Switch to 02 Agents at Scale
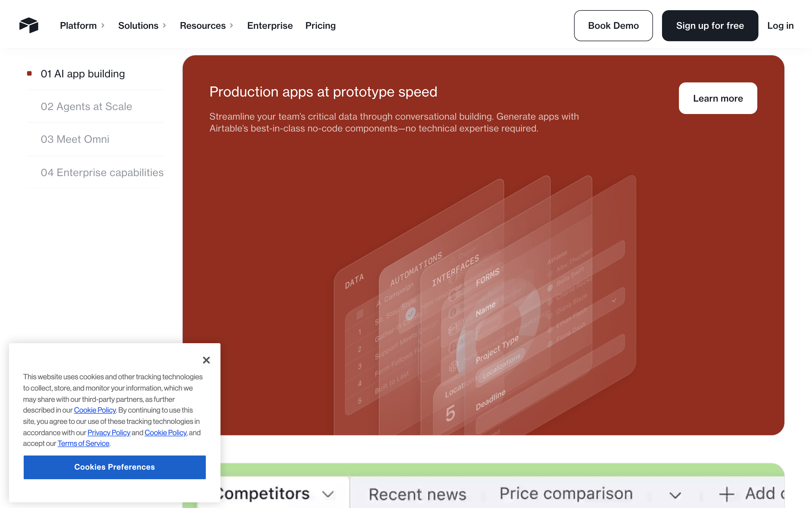The image size is (812, 508). 95,106
